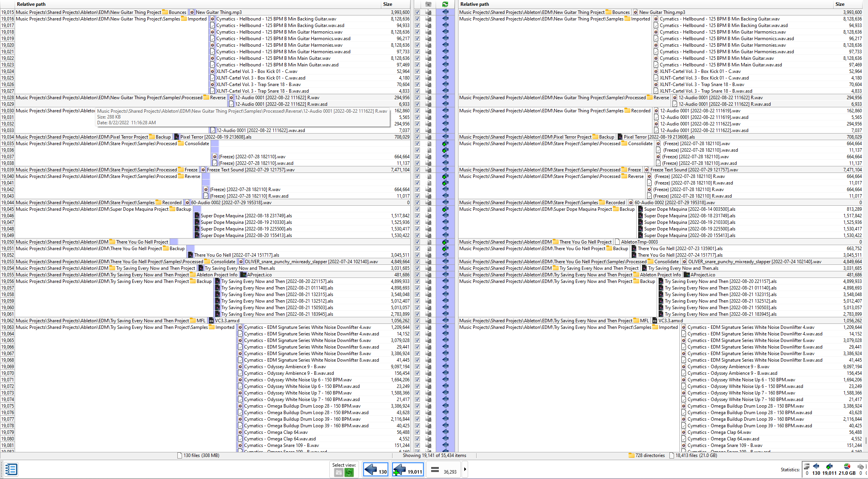Click the green sync icon atop the action column

(x=445, y=4)
